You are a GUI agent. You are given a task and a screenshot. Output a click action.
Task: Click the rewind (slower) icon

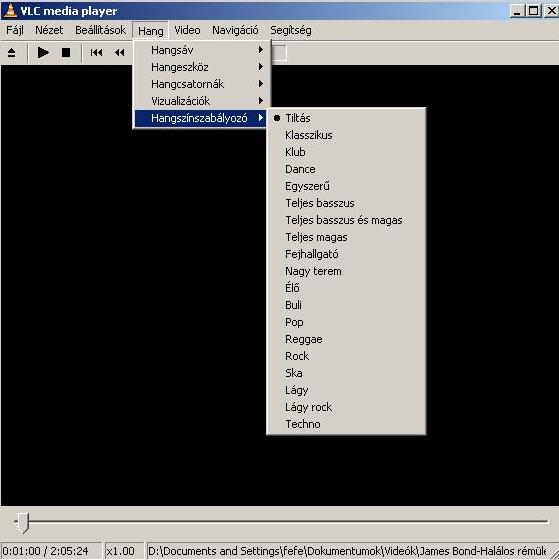point(119,53)
